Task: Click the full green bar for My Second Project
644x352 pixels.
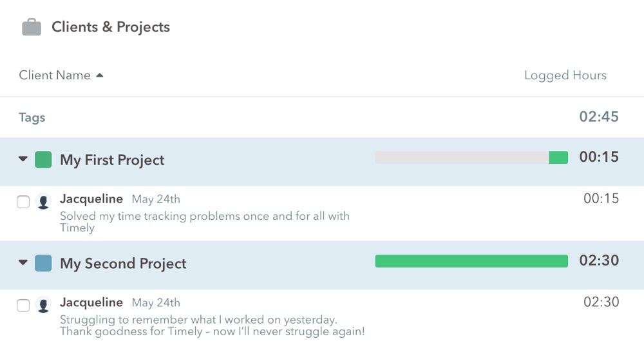Action: coord(471,261)
